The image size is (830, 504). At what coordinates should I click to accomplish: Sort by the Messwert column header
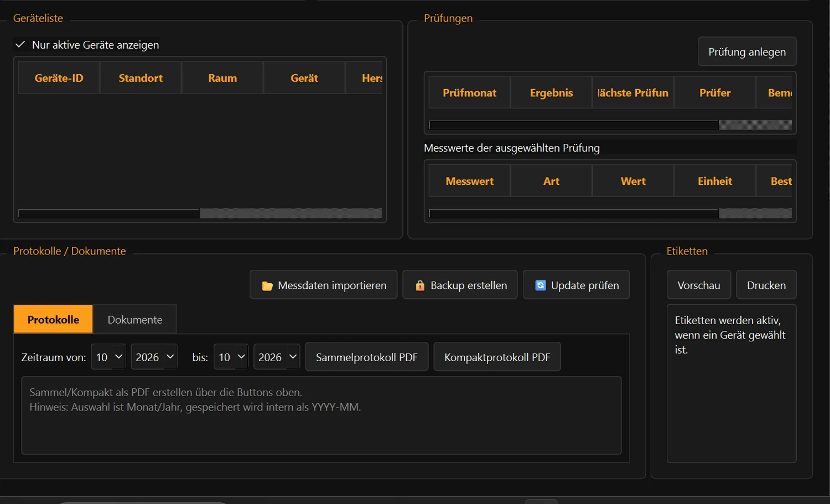(x=469, y=181)
